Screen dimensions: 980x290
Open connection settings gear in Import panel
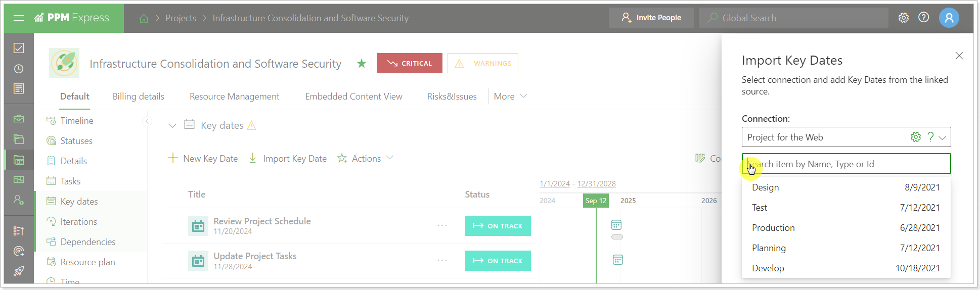pyautogui.click(x=916, y=137)
